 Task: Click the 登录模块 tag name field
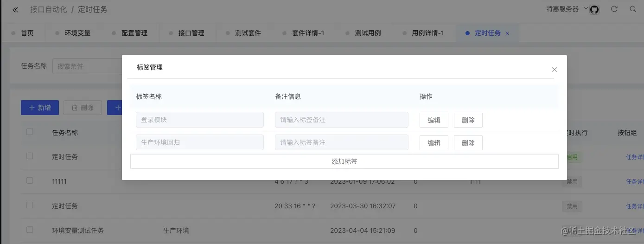(x=200, y=120)
